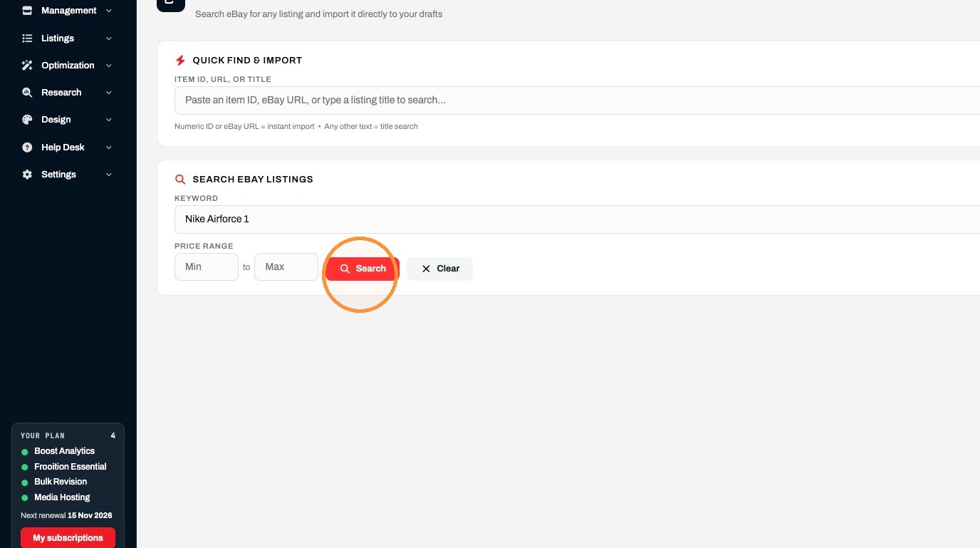Screen dimensions: 980x548
Task: Expand the Settings menu chevron
Action: [x=109, y=175]
